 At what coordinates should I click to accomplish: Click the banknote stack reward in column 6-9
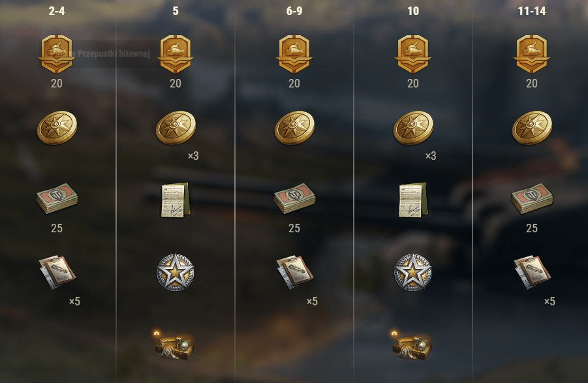pyautogui.click(x=294, y=198)
